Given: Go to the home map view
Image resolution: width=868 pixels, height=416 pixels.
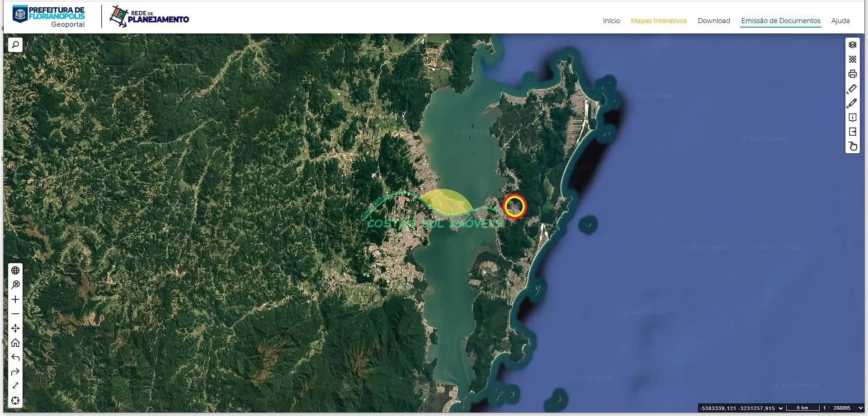Looking at the screenshot, I should 15,343.
